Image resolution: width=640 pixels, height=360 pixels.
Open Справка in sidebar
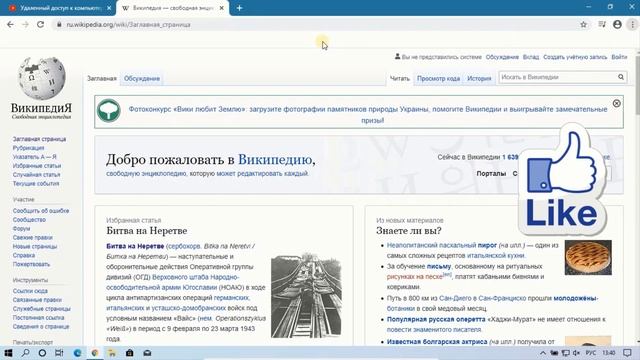coord(24,256)
